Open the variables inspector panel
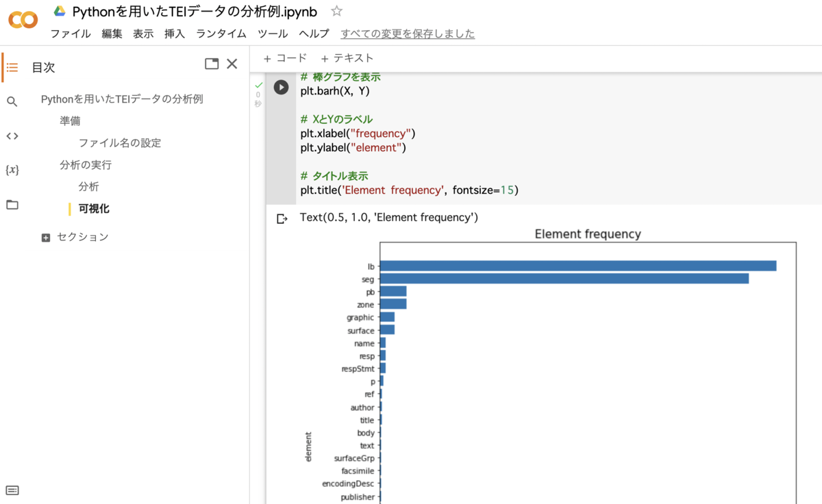Screen dimensions: 822x504 coord(12,171)
